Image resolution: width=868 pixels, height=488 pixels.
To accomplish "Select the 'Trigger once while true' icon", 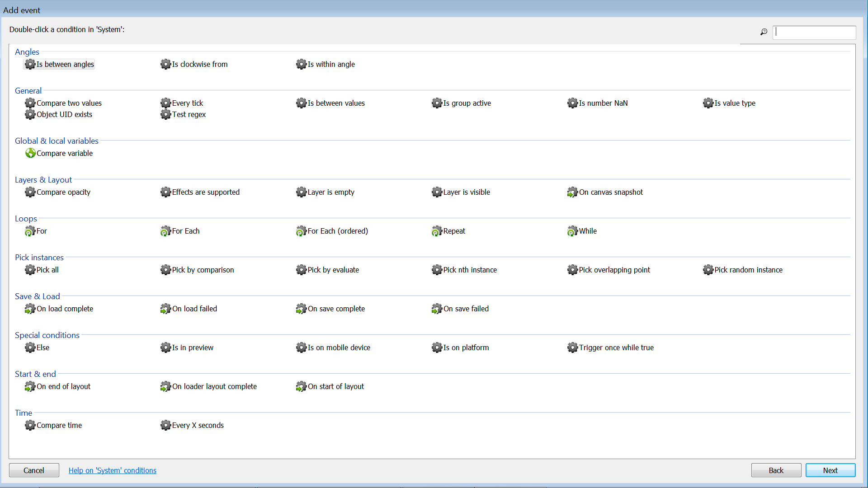I will (572, 347).
